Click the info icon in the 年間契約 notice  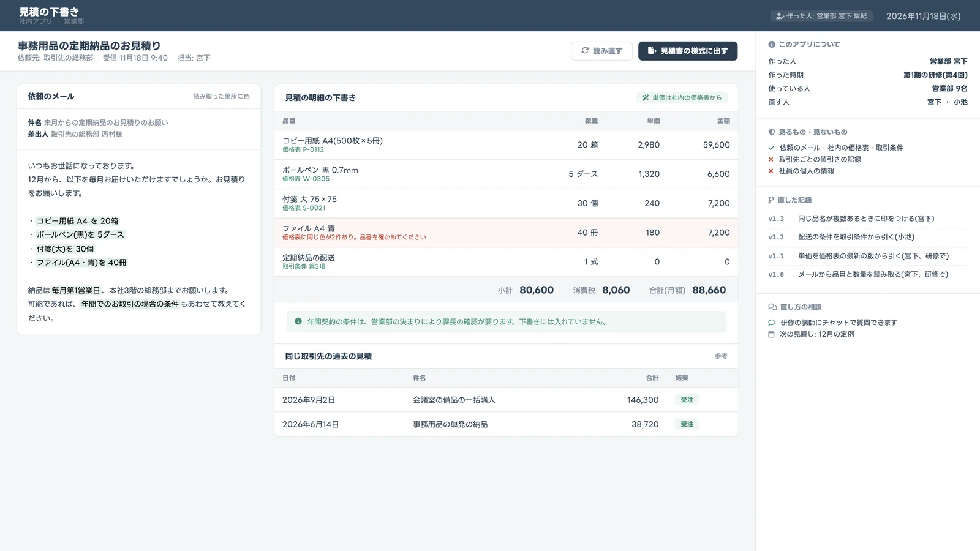point(298,321)
